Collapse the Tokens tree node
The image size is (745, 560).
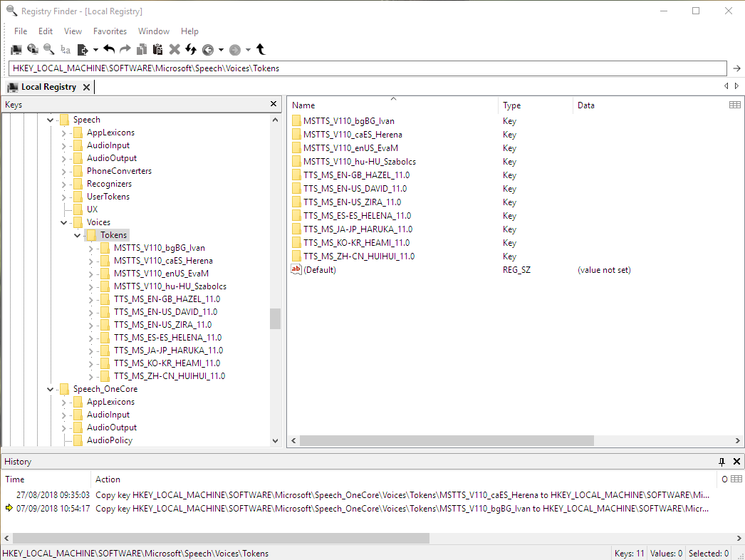coord(78,235)
